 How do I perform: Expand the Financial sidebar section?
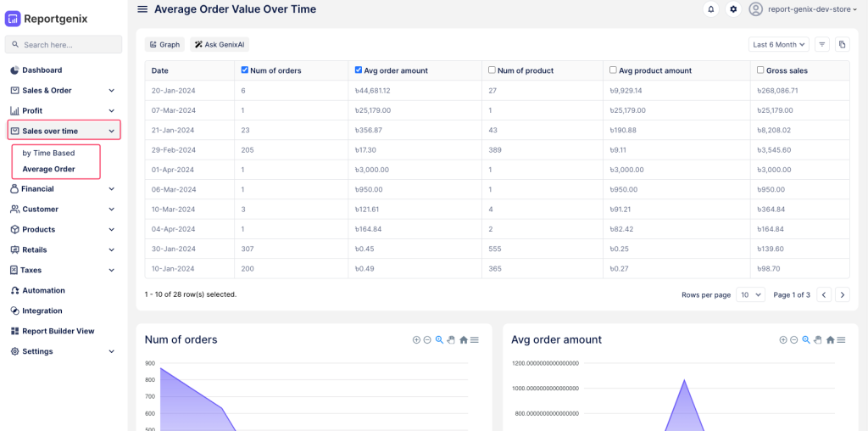coord(64,188)
